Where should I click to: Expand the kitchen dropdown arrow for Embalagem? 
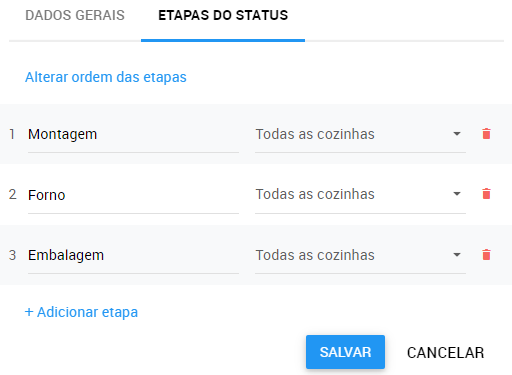tap(457, 255)
